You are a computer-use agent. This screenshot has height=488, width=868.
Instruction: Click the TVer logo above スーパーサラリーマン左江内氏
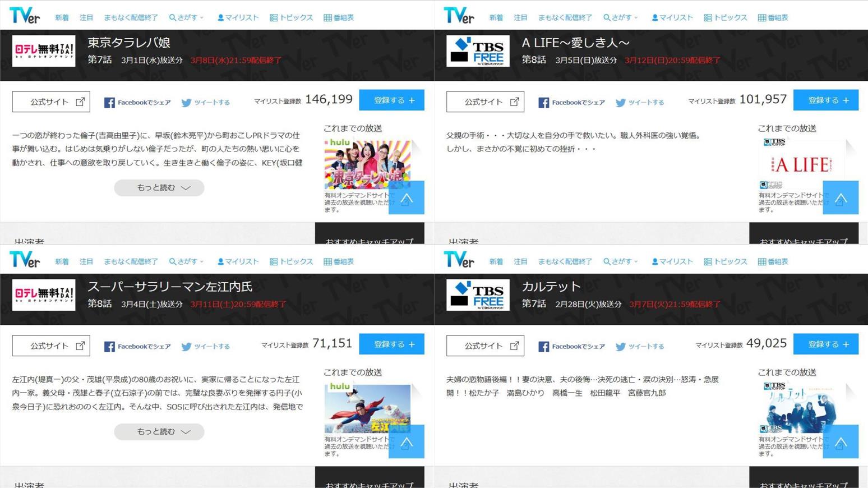(25, 259)
